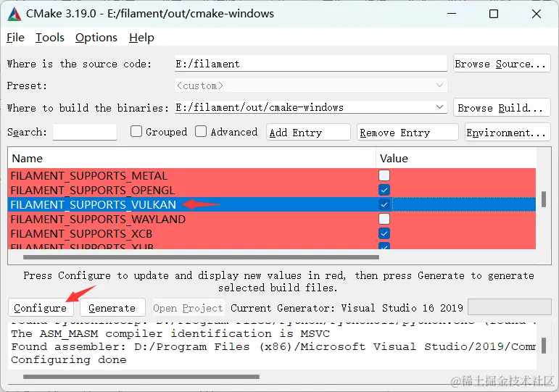
Task: Click the Configure button
Action: pos(41,307)
